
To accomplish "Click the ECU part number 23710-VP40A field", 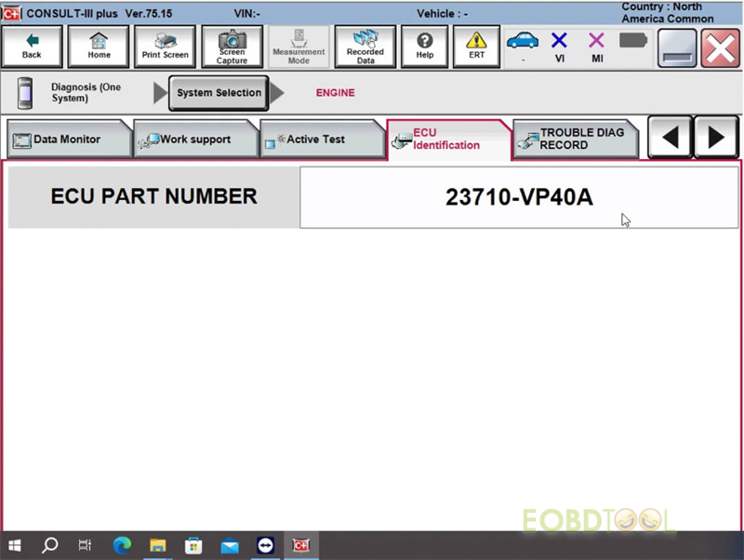I will point(518,196).
